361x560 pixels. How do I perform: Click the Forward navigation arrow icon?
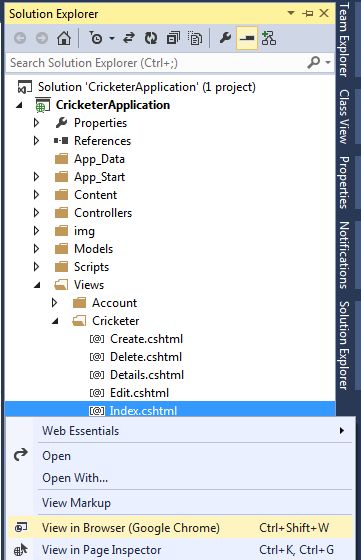click(x=42, y=38)
